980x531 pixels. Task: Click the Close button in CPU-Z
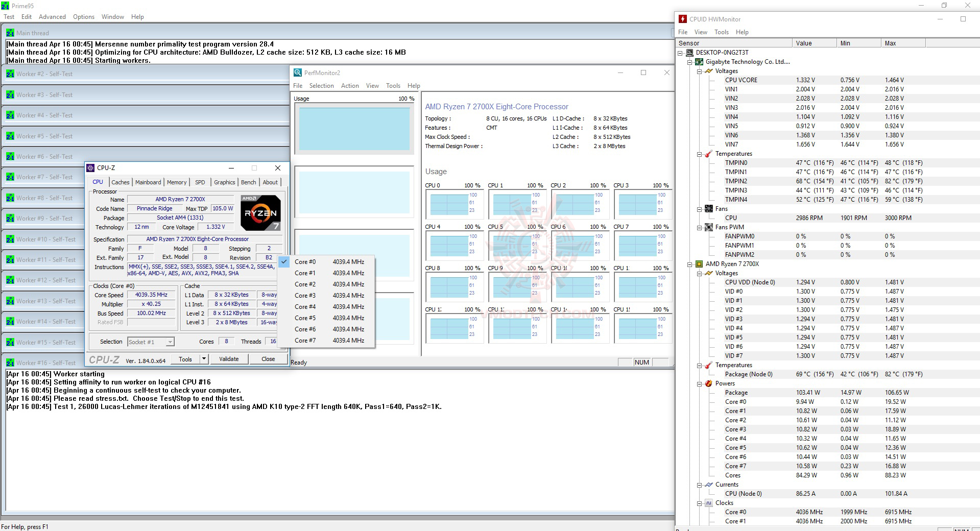click(268, 359)
